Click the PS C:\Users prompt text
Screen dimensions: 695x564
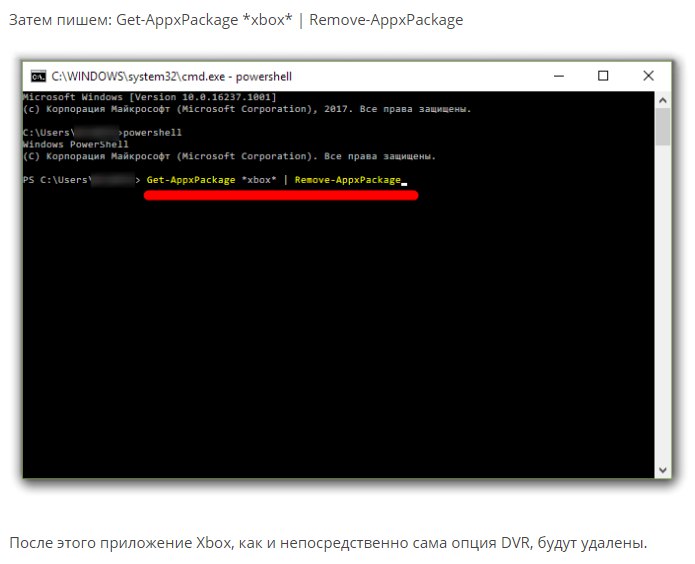point(55,180)
